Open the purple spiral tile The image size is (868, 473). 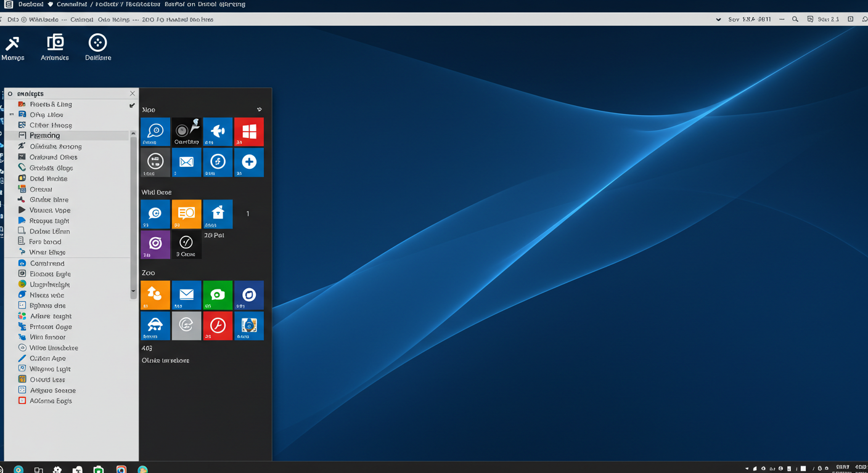click(x=155, y=244)
